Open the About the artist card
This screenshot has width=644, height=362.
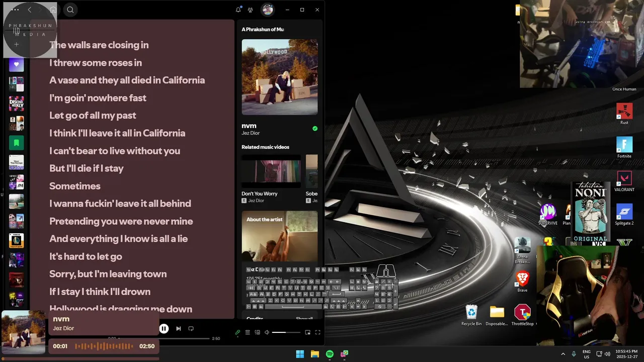point(280,236)
